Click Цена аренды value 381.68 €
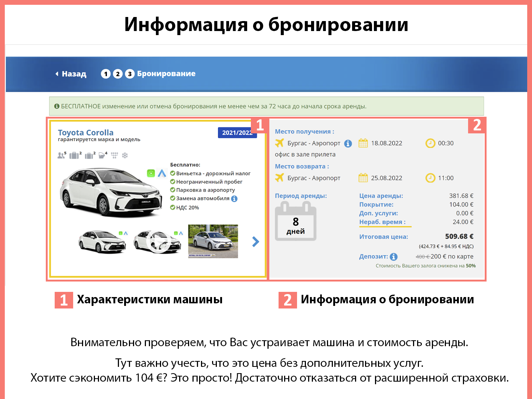The width and height of the screenshot is (532, 399). (461, 196)
